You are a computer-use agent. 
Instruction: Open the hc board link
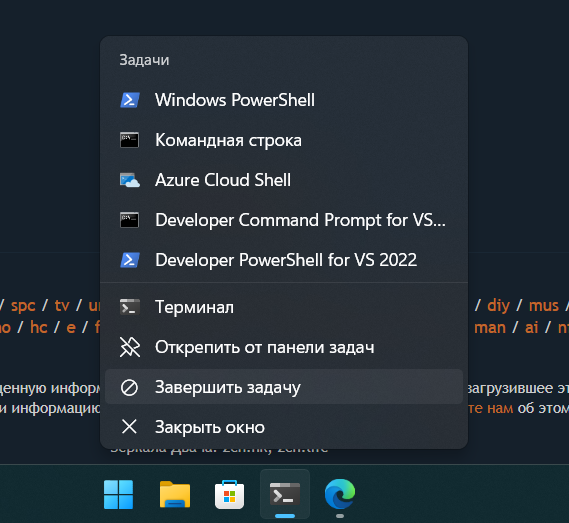pyautogui.click(x=39, y=327)
